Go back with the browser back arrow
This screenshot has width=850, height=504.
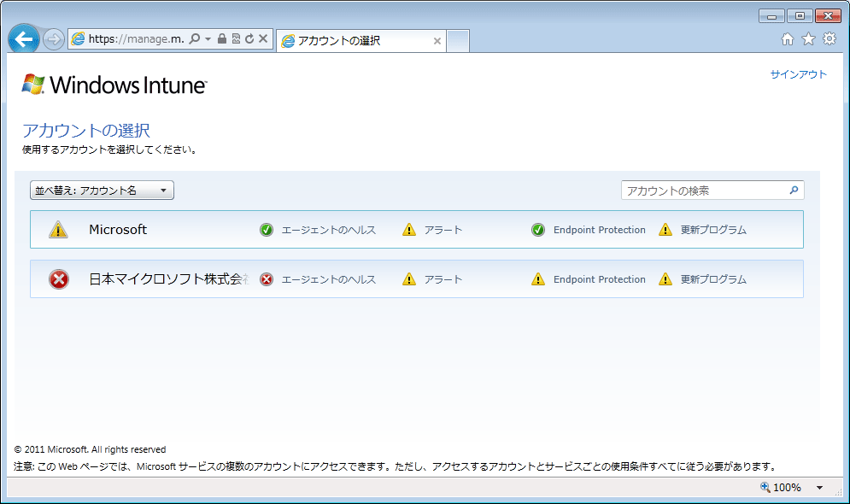click(24, 39)
